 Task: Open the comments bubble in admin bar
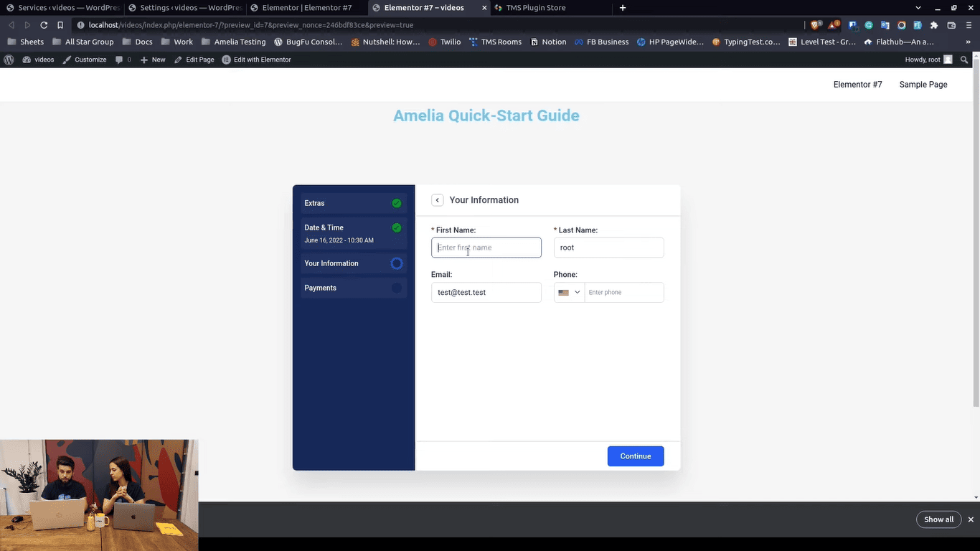pyautogui.click(x=123, y=60)
